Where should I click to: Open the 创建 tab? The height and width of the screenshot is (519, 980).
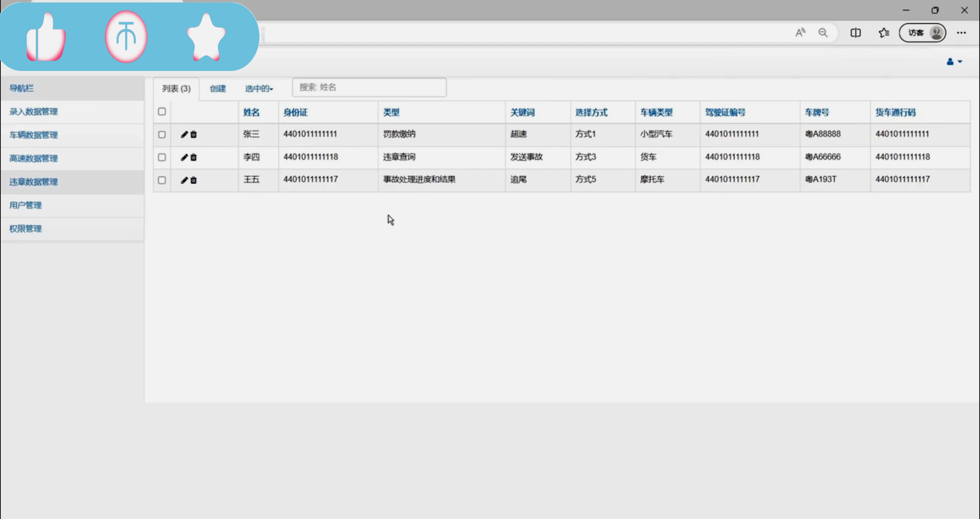pos(218,89)
